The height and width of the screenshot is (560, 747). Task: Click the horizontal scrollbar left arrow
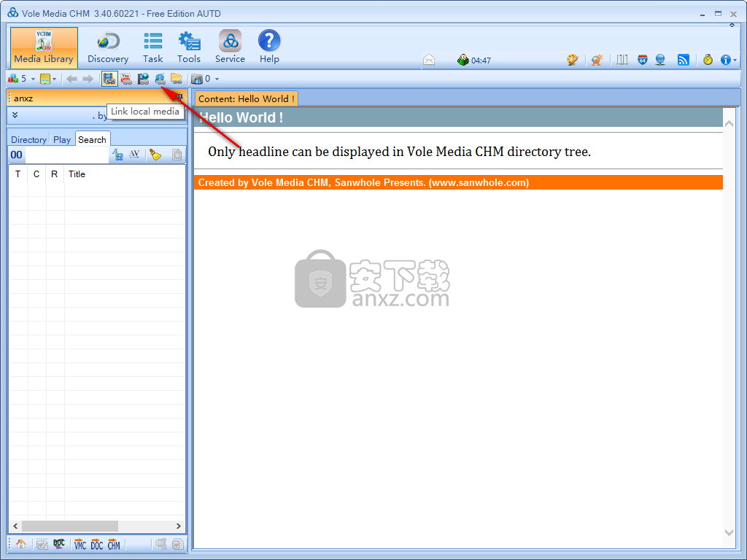(x=15, y=526)
